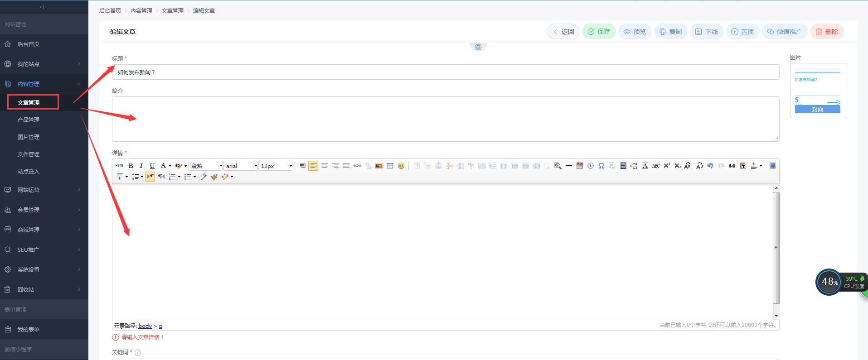Open 图片管理 in the sidebar
This screenshot has height=360, width=868.
coord(29,137)
